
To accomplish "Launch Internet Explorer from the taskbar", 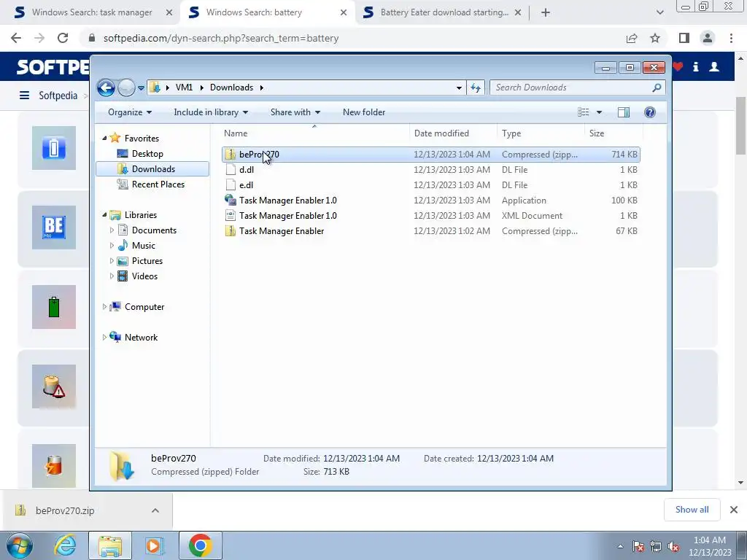I will click(x=65, y=545).
